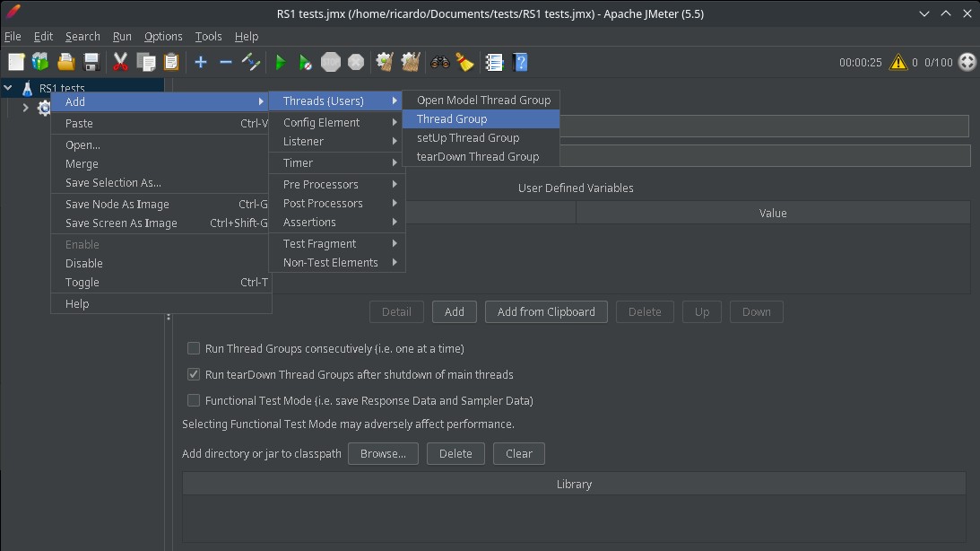Click the Copy toolbar icon
Image resolution: width=980 pixels, height=551 pixels.
(146, 62)
